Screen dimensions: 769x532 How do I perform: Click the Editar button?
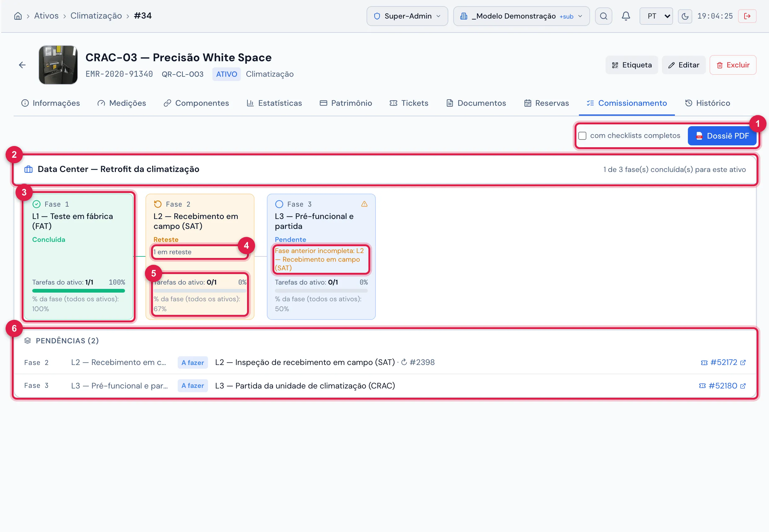pyautogui.click(x=683, y=65)
